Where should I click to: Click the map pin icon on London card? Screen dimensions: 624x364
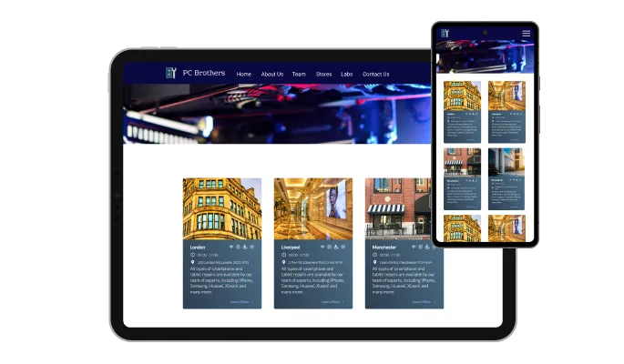193,263
